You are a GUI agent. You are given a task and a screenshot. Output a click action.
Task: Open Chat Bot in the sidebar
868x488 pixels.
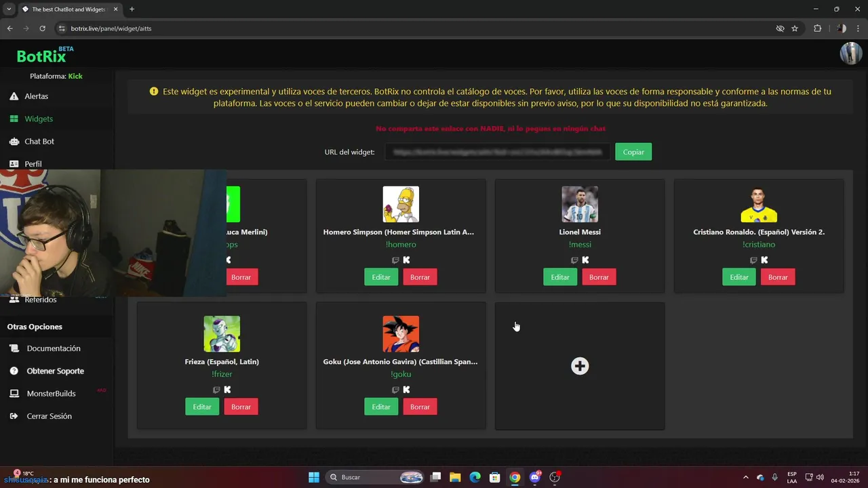pos(39,141)
